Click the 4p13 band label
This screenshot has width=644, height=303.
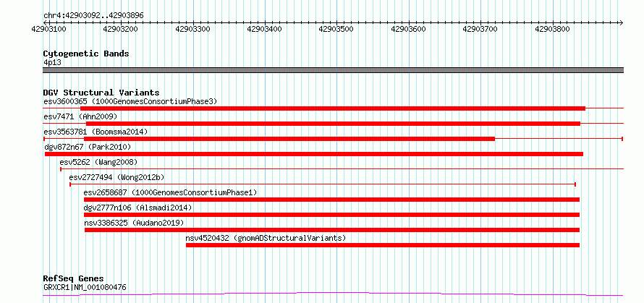pyautogui.click(x=53, y=62)
